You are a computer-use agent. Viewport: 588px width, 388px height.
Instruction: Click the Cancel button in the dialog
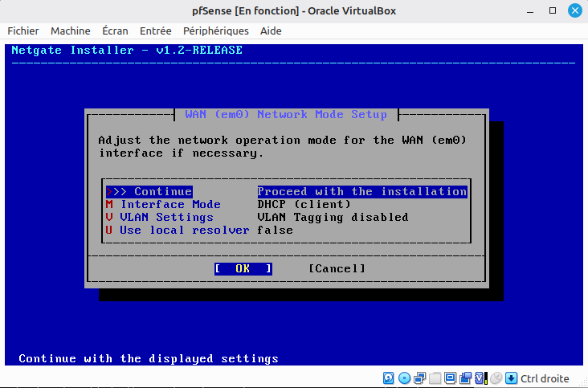337,268
